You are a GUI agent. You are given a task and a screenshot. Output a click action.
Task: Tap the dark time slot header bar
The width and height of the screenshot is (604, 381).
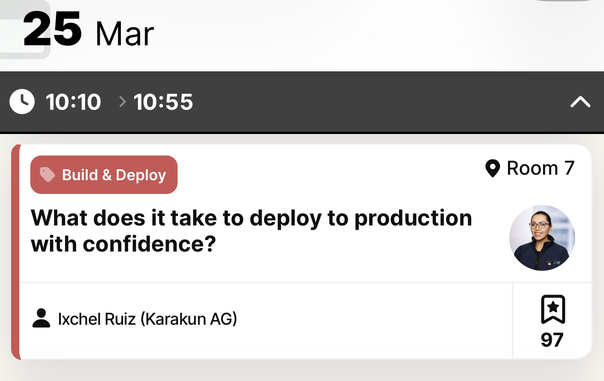point(302,102)
